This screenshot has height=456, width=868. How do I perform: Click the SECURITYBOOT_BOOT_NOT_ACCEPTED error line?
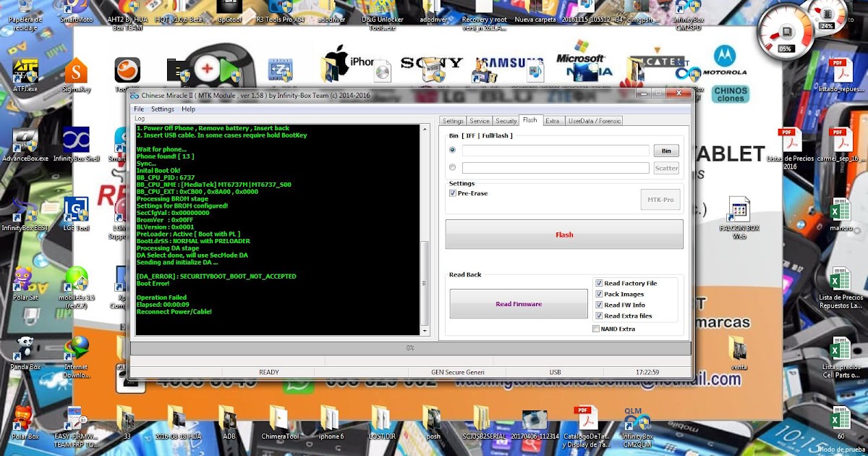pyautogui.click(x=216, y=276)
